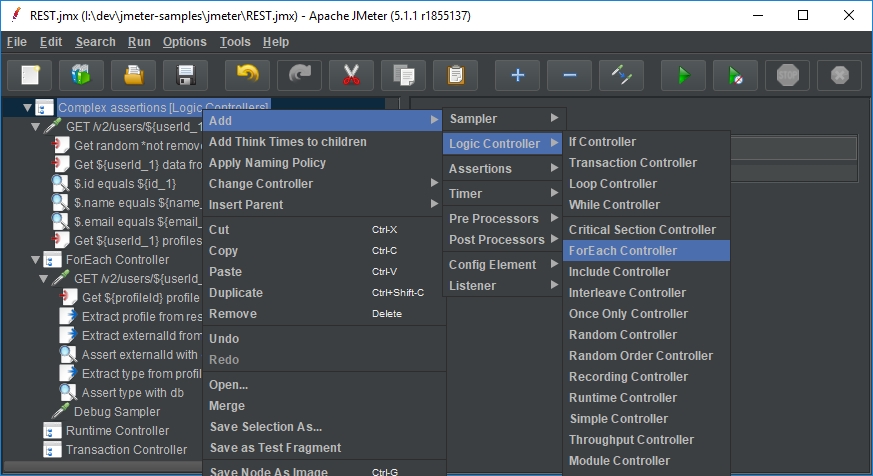This screenshot has width=873, height=476.
Task: Click Remove in context menu
Action: 324,313
